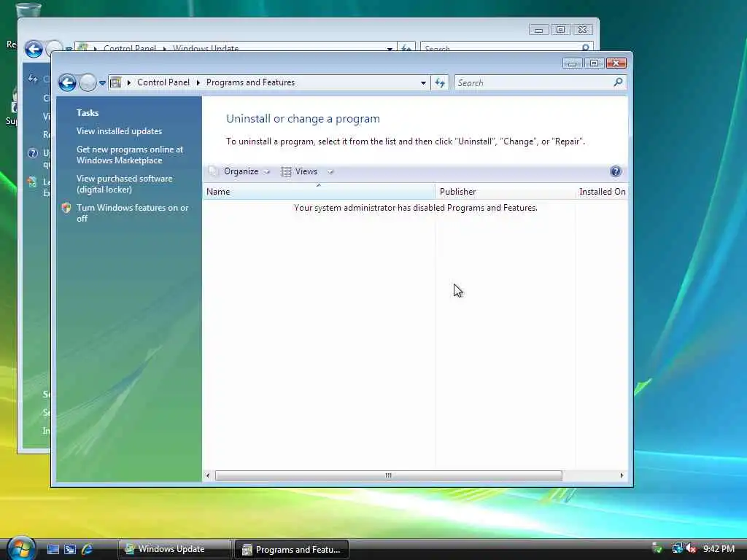The image size is (747, 560).
Task: Open recent pages dropdown next to forward button
Action: click(x=102, y=83)
